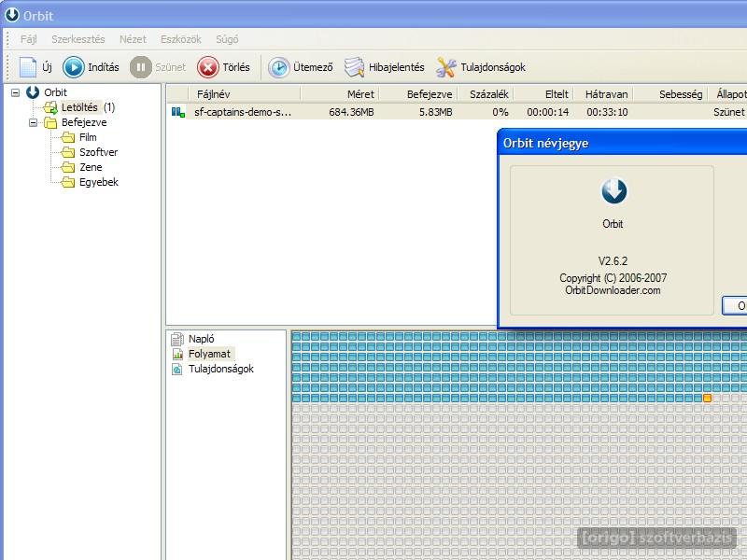
Task: Sort by the Sebesség column header
Action: 669,94
